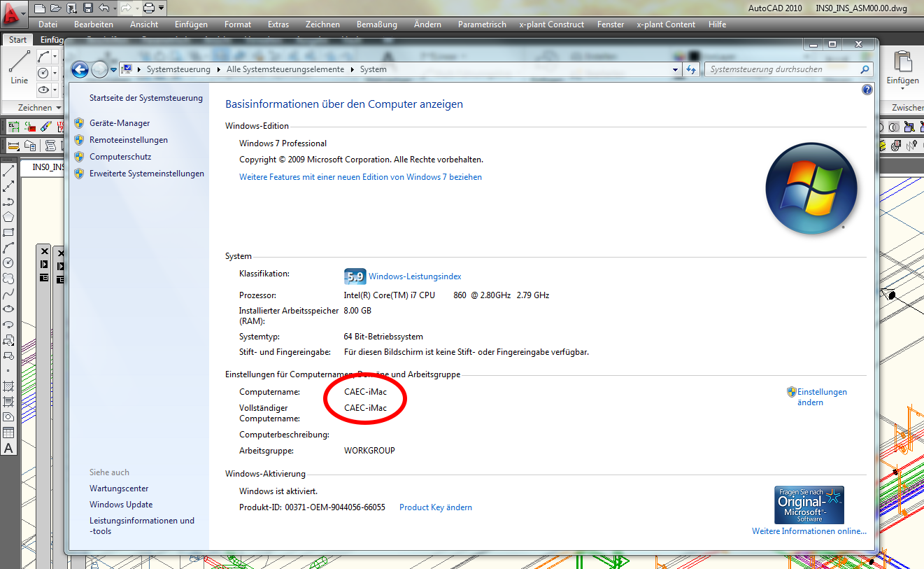Image resolution: width=924 pixels, height=569 pixels.
Task: Open the recent pages dropdown arrow
Action: [113, 69]
